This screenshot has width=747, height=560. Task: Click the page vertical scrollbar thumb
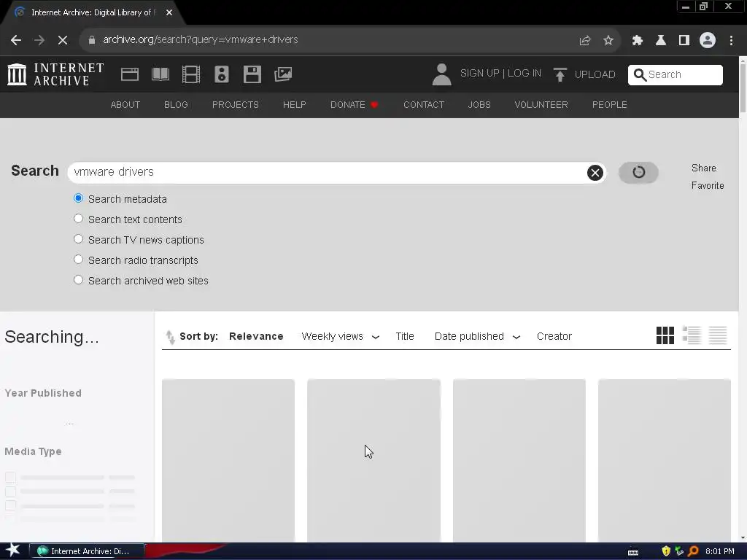coord(743,88)
